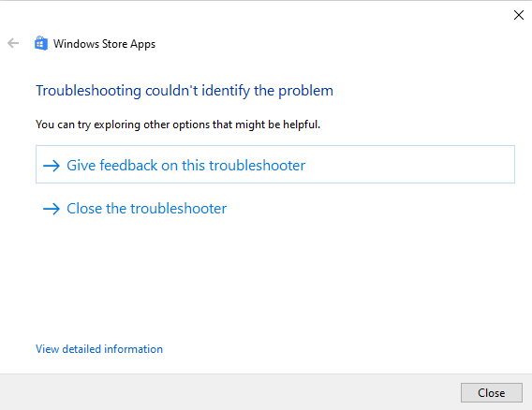Open View detailed information link

click(x=99, y=349)
